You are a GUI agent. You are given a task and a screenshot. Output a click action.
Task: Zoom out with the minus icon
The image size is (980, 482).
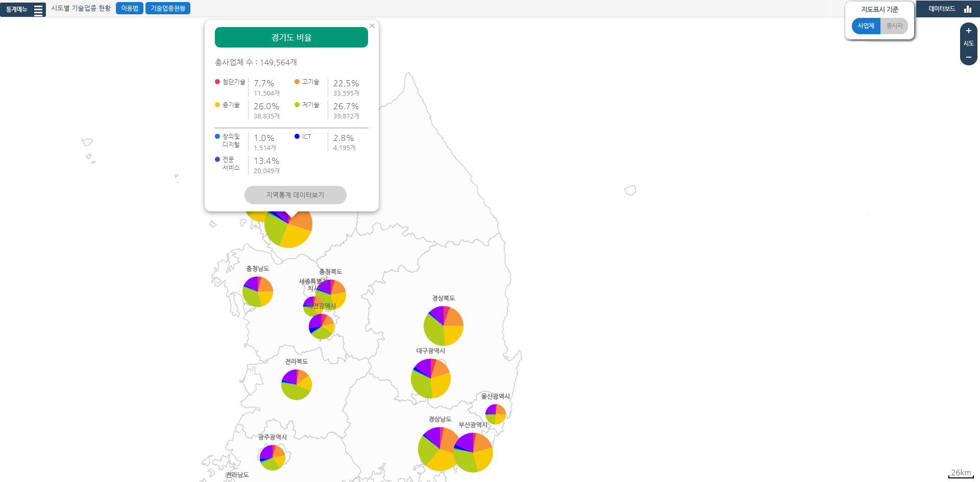coord(968,57)
